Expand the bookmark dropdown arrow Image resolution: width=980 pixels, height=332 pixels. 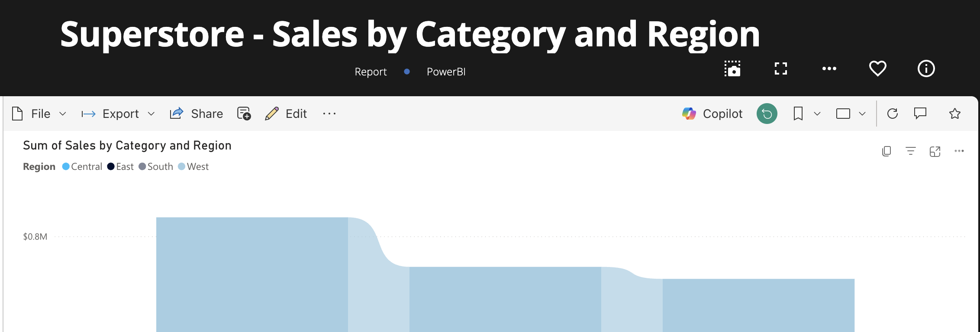tap(817, 114)
